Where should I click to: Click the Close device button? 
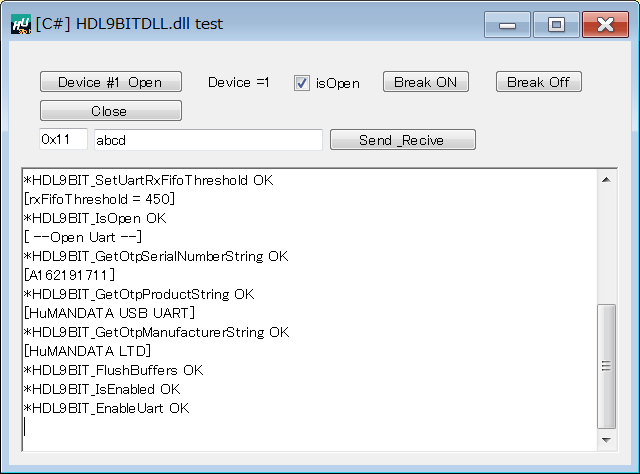tap(111, 111)
